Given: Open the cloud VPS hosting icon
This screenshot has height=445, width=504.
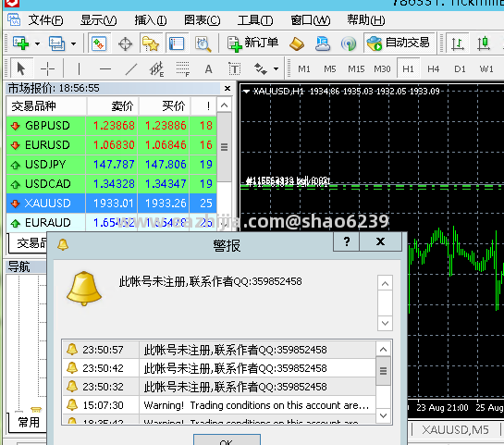Looking at the screenshot, I should click(323, 43).
